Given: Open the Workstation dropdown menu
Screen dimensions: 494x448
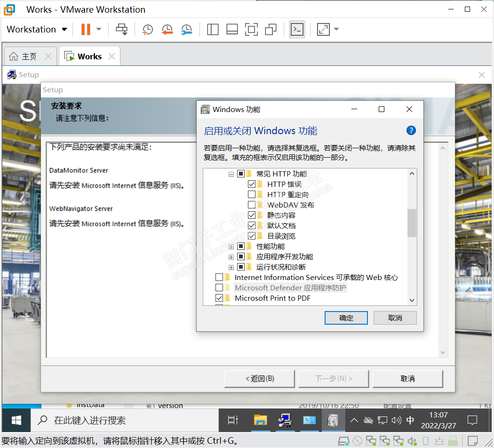Looking at the screenshot, I should pos(37,29).
